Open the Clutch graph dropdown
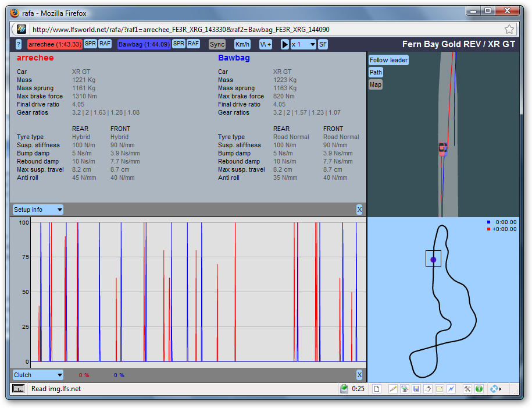 tap(38, 375)
